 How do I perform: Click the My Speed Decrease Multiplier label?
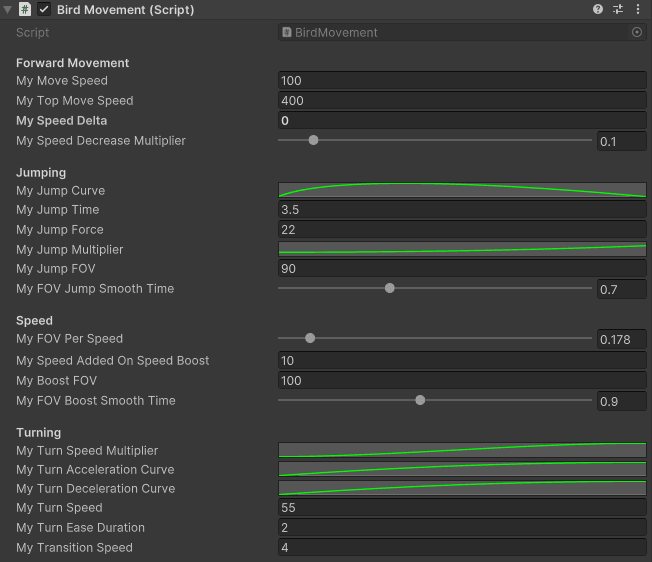[101, 140]
